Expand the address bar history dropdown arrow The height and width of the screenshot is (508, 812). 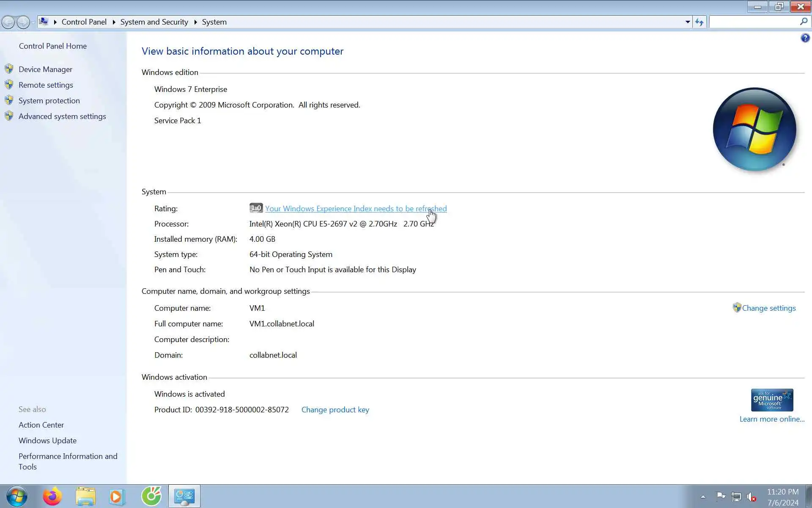pyautogui.click(x=688, y=22)
